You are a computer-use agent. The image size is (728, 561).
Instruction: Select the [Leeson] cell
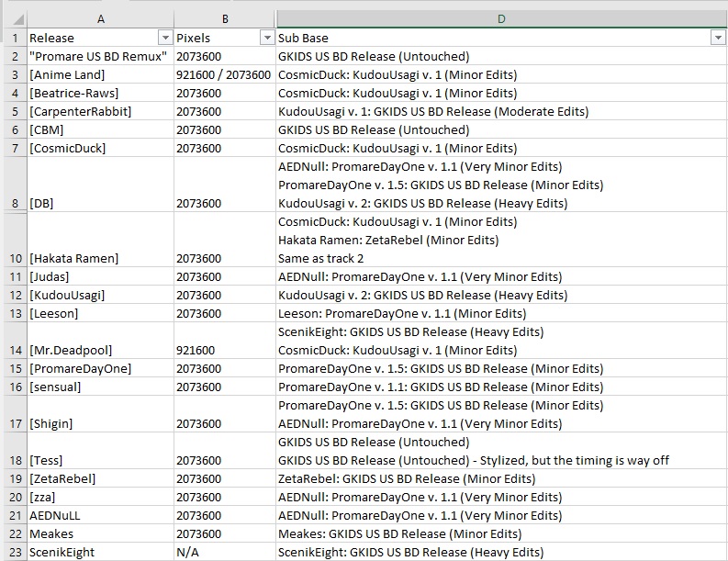[100, 313]
